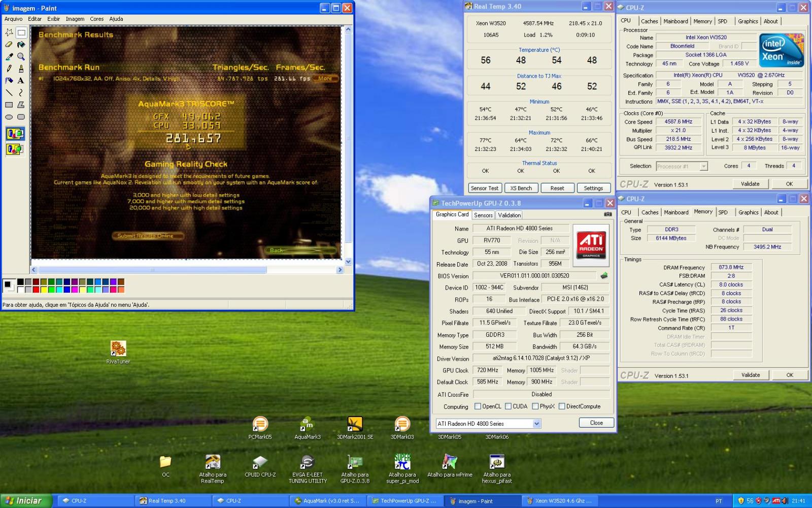812x508 pixels.
Task: Click the Paint vertical scroll down arrow
Action: tap(348, 262)
